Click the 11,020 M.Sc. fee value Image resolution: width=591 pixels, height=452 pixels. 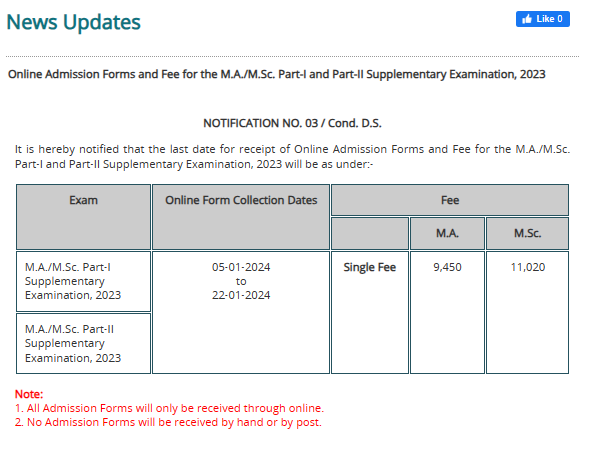tap(528, 267)
